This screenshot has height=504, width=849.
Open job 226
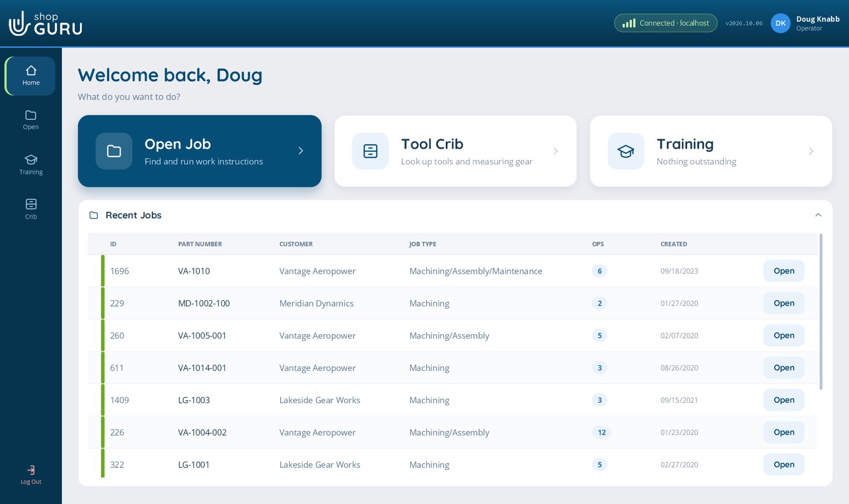tap(784, 432)
